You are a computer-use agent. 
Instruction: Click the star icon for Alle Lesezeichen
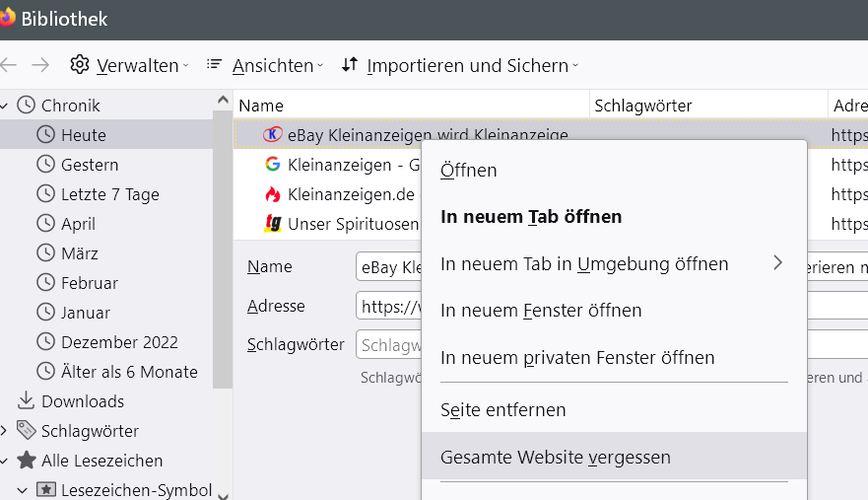(x=27, y=461)
